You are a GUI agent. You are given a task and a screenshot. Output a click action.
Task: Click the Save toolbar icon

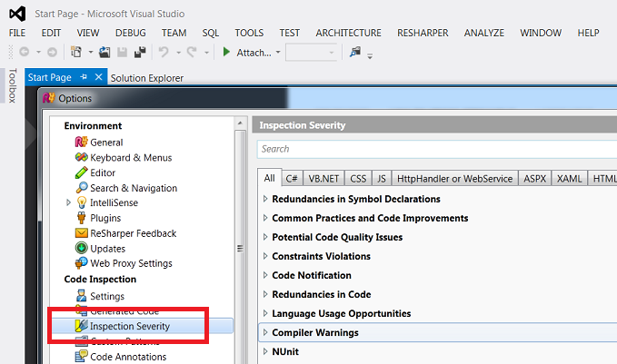click(x=123, y=52)
